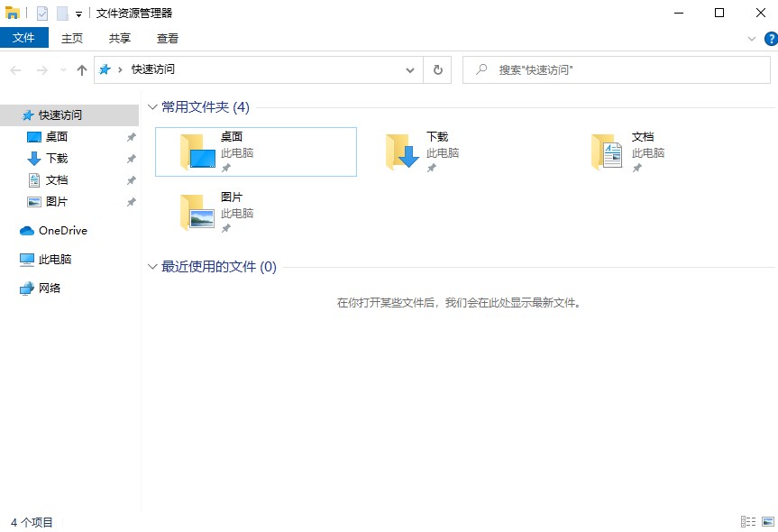This screenshot has width=778, height=532.
Task: Unpin the 图片 folder tile
Action: point(225,226)
